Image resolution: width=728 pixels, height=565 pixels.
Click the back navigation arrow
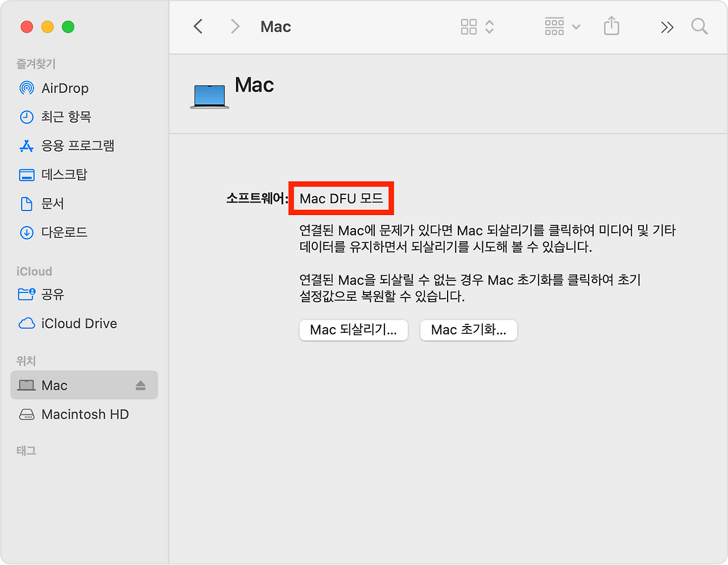coord(198,27)
